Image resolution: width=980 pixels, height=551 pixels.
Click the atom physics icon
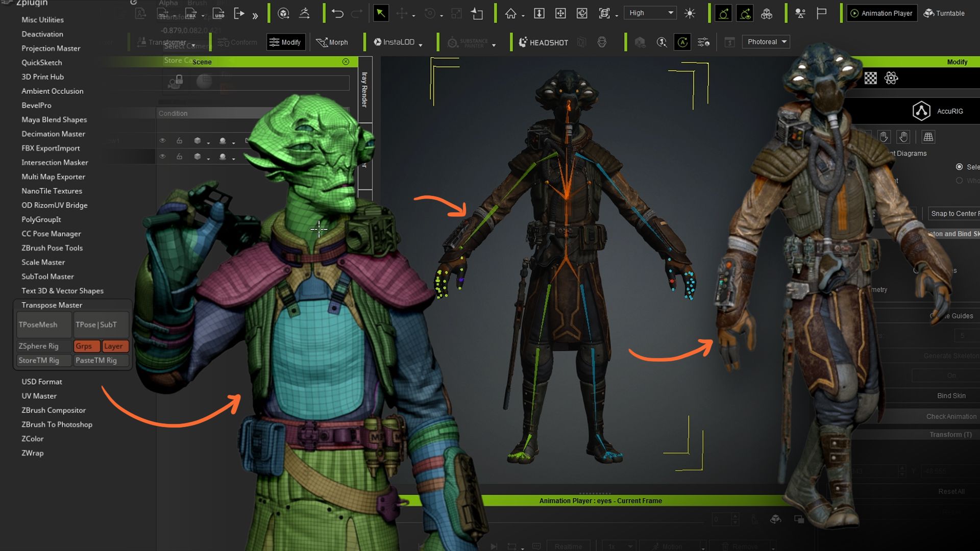point(891,78)
